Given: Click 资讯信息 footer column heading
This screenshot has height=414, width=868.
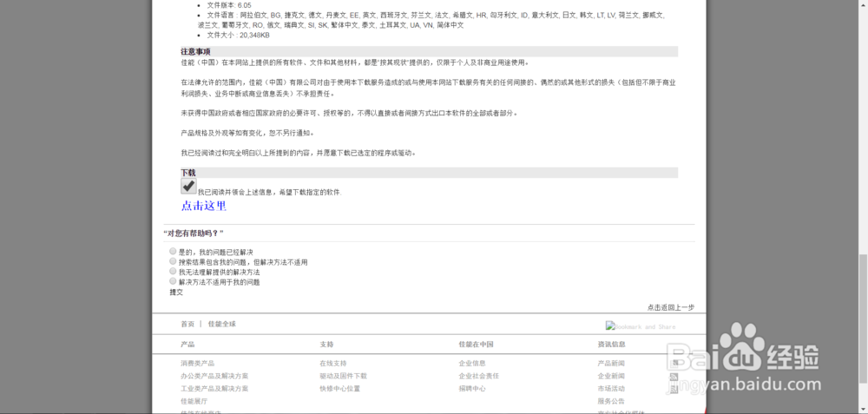Looking at the screenshot, I should (x=611, y=345).
